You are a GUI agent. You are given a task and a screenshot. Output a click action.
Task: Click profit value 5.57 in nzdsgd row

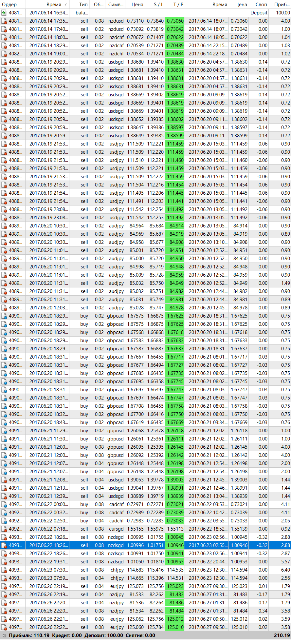[285, 562]
